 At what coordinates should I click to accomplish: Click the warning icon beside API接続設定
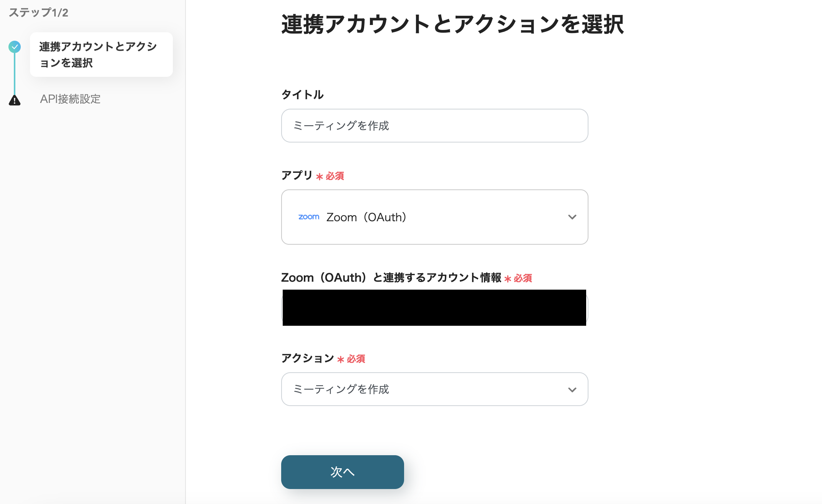[15, 100]
